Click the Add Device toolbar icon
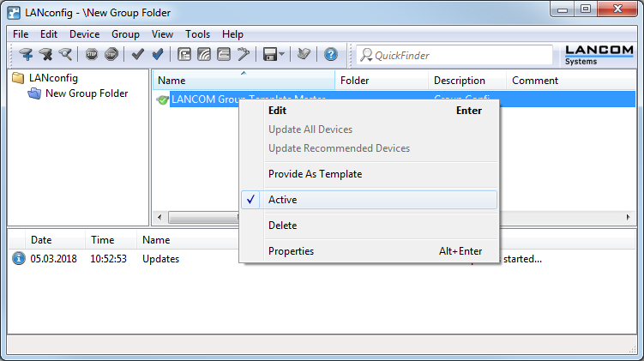The height and width of the screenshot is (361, 644). (x=26, y=55)
